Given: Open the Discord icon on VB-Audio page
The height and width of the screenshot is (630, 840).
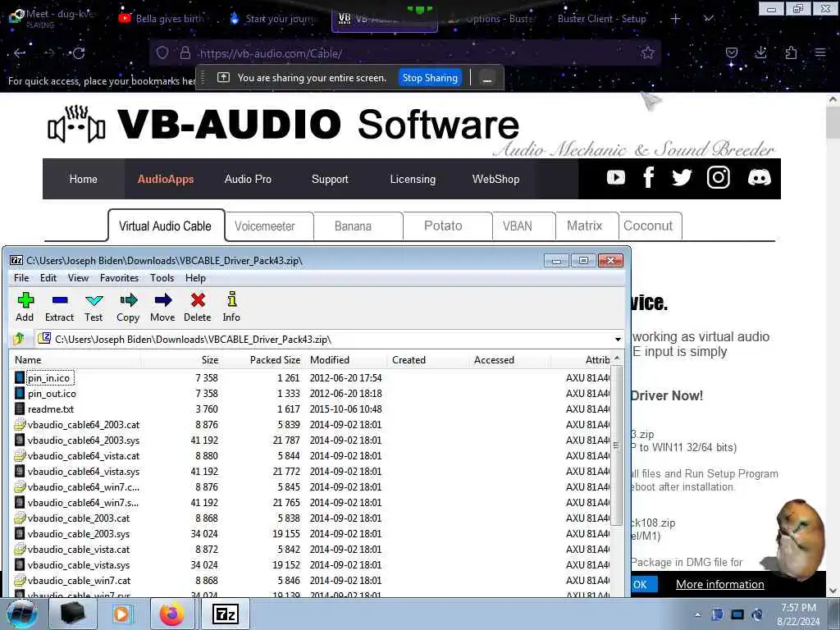Looking at the screenshot, I should pos(759,177).
